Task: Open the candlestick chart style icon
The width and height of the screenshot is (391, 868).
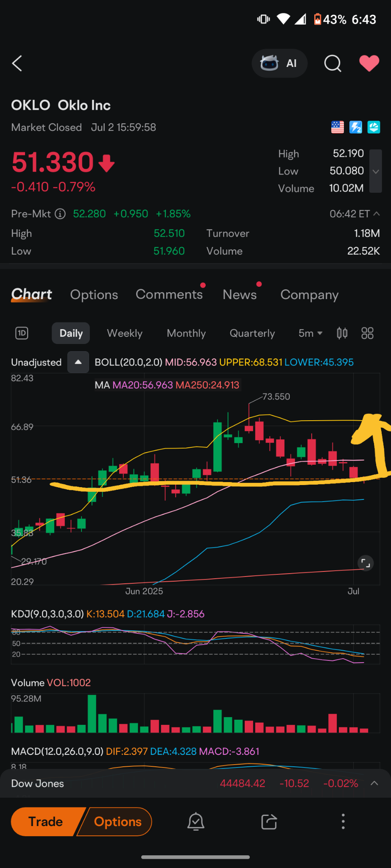Action: (342, 333)
